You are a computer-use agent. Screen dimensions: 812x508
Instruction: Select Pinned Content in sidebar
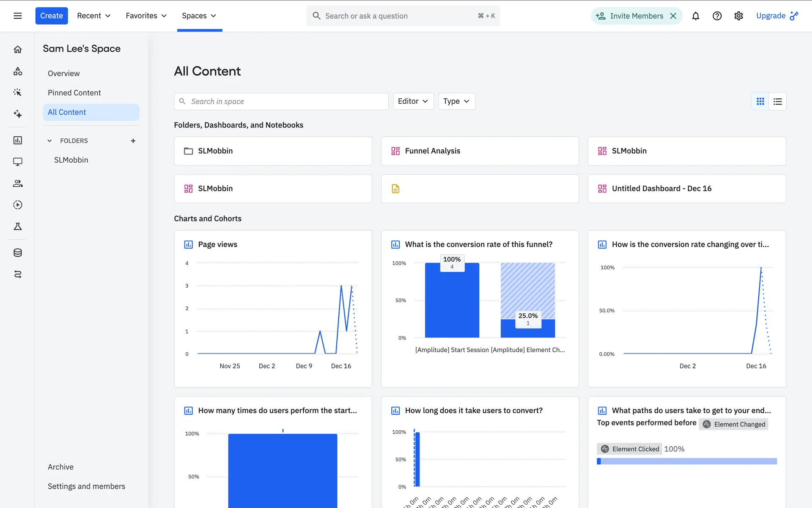[74, 93]
